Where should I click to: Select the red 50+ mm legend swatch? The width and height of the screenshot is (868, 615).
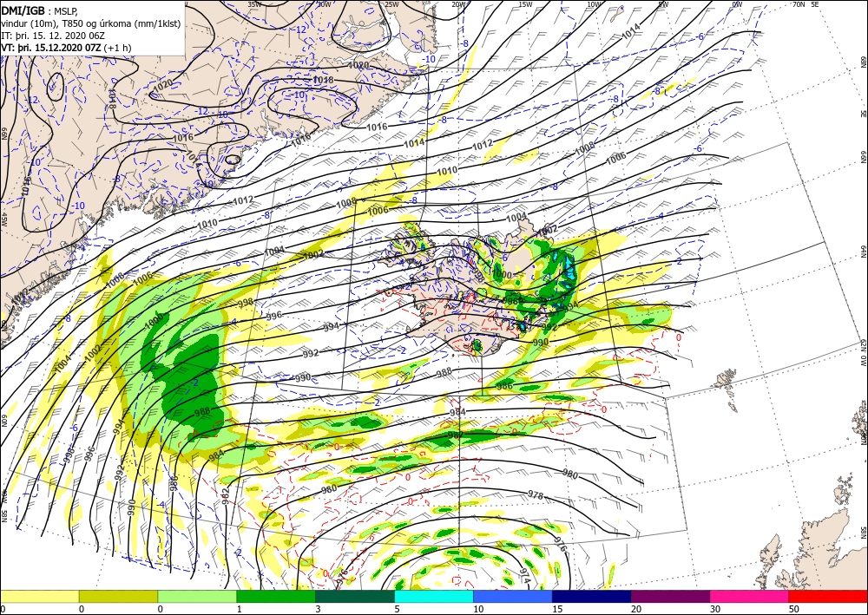828,596
